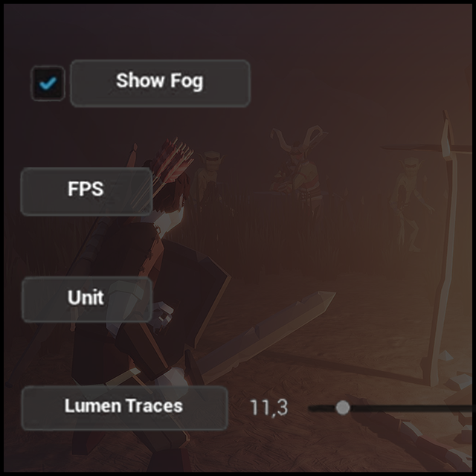This screenshot has width=476, height=476.
Task: Click slider track left of the handle
Action: coord(322,408)
